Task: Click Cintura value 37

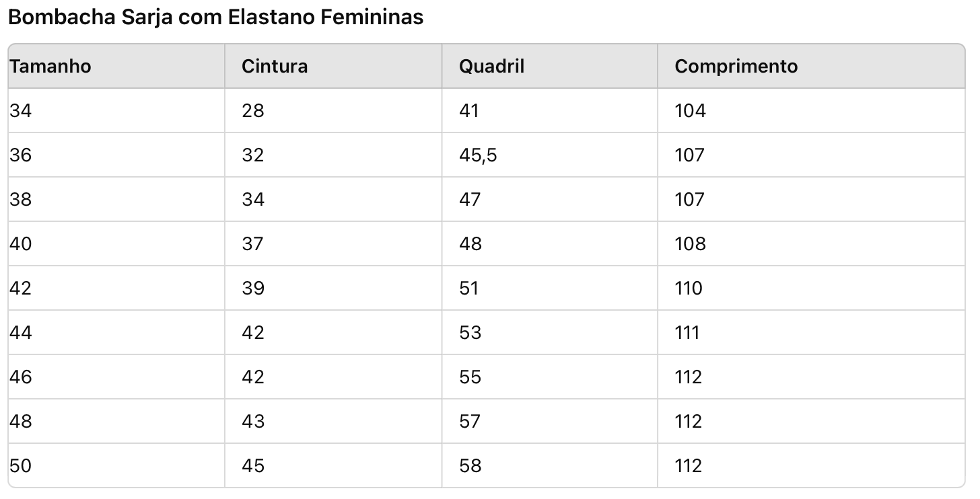Action: coord(253,243)
